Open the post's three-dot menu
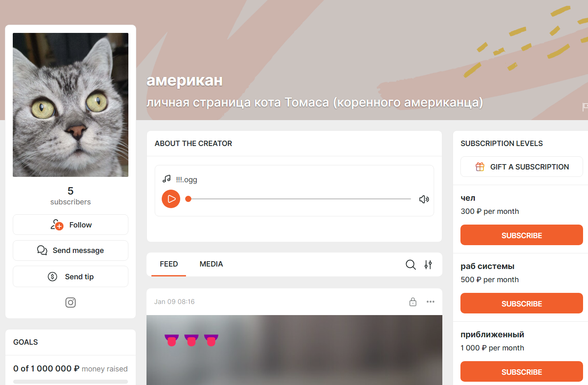This screenshot has height=385, width=588. [x=430, y=302]
